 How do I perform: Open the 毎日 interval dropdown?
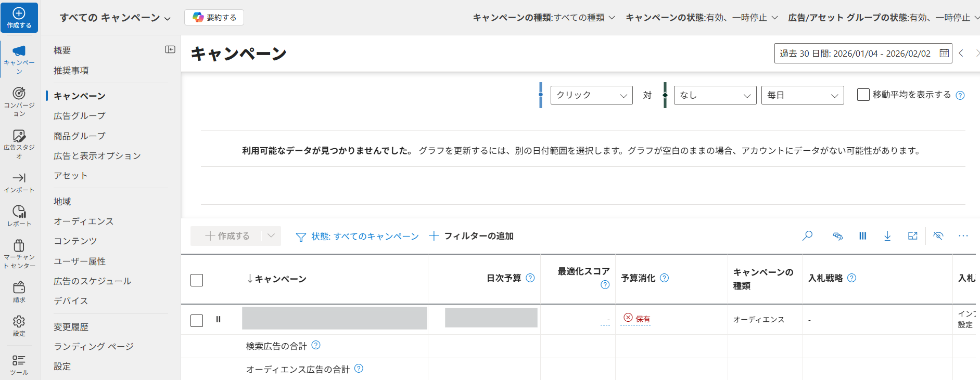[802, 95]
